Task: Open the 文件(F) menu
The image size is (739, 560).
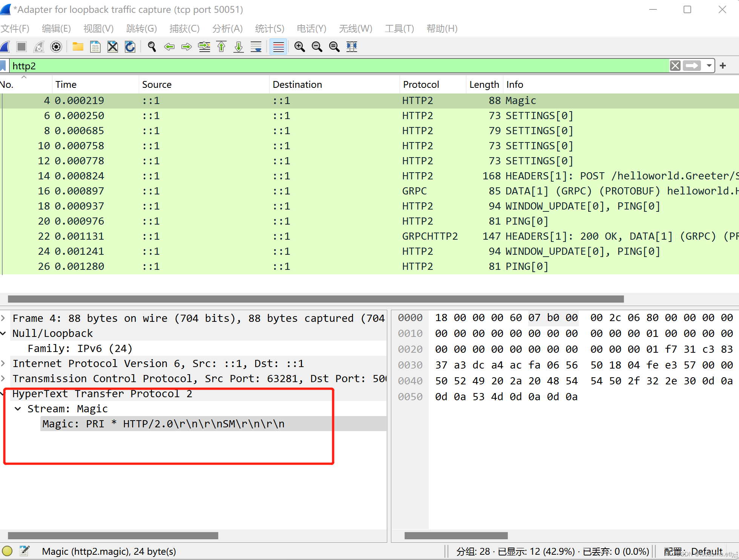Action: click(x=15, y=29)
